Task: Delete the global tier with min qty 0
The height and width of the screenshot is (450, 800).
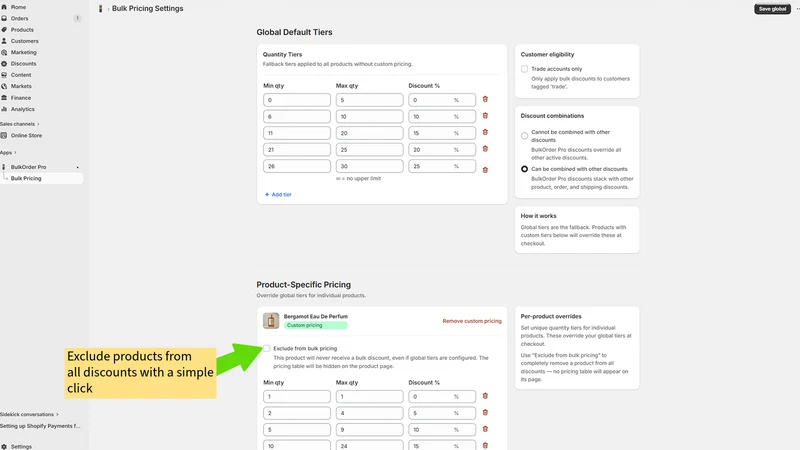Action: (485, 99)
